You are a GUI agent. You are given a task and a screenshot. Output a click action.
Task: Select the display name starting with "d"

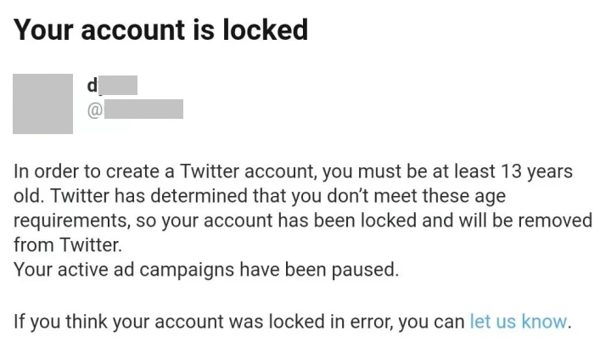pos(111,85)
